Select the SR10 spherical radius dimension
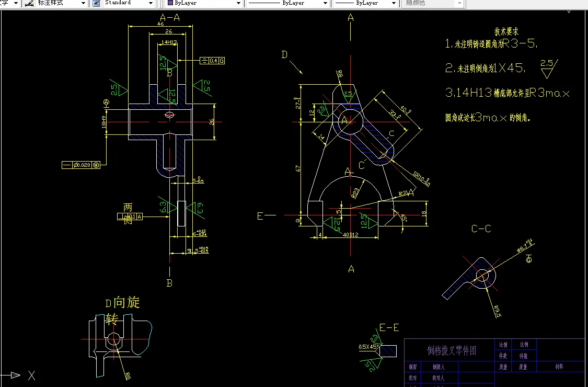This screenshot has width=588, height=387. 421,179
